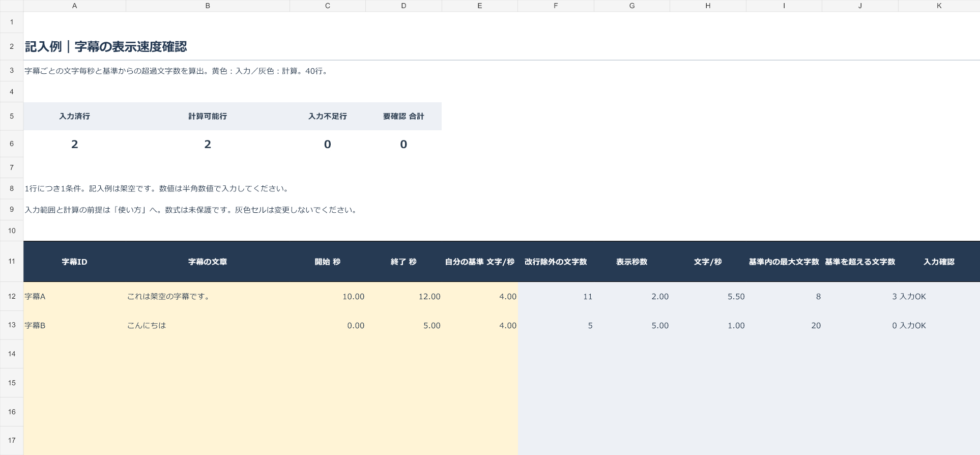Select 文字/秒 value 5.50
This screenshot has height=455, width=980.
pos(708,296)
